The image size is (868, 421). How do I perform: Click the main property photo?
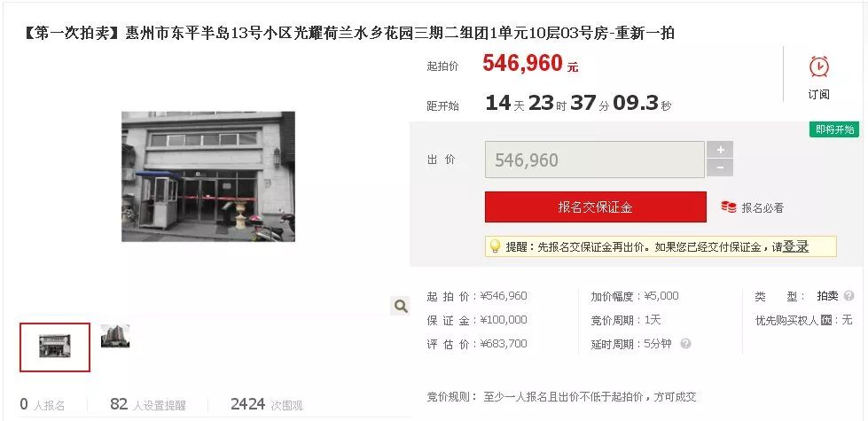[x=208, y=176]
